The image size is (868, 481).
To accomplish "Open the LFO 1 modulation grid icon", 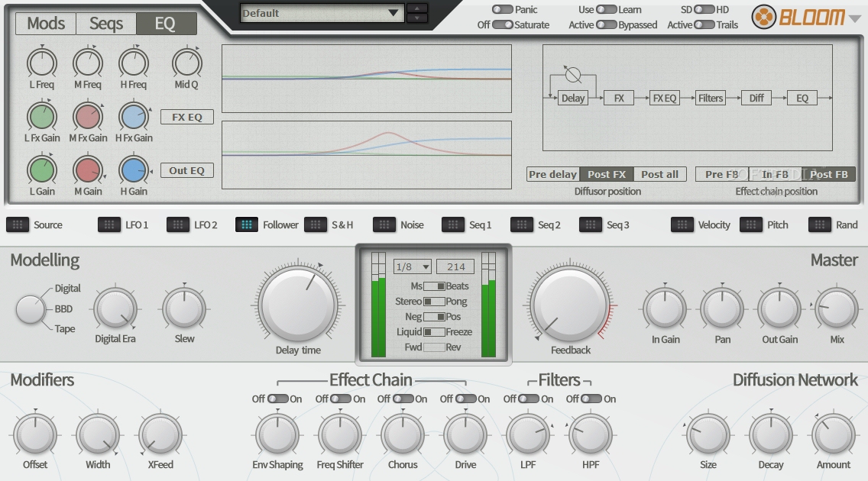I will point(109,224).
